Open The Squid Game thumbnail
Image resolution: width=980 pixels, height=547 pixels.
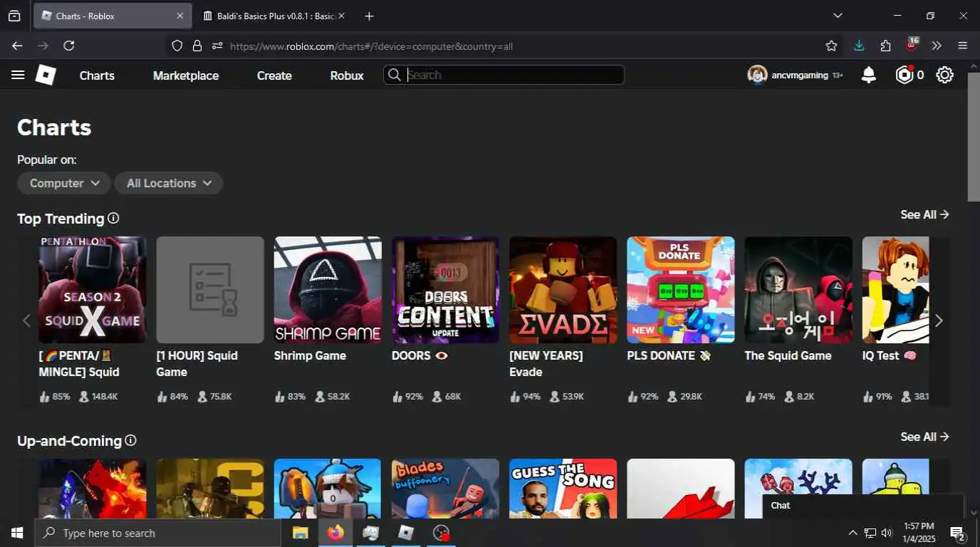(798, 290)
